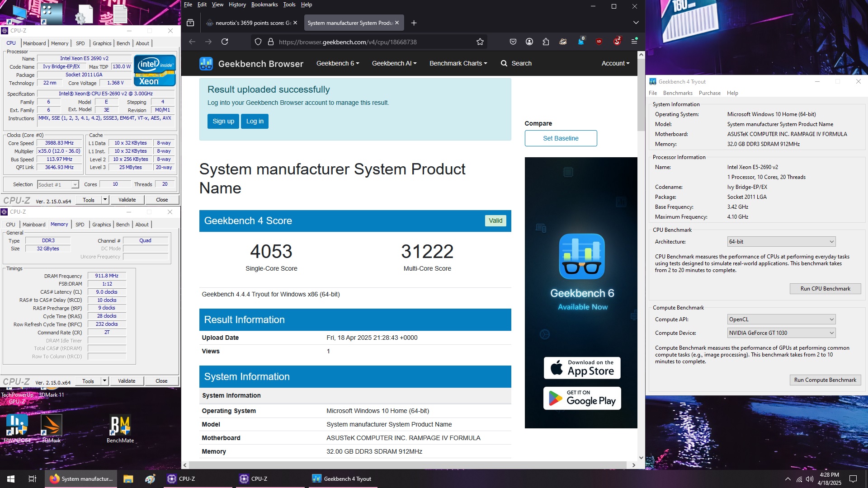Open the tracking protection shield in the address bar
Image resolution: width=868 pixels, height=488 pixels.
point(258,42)
